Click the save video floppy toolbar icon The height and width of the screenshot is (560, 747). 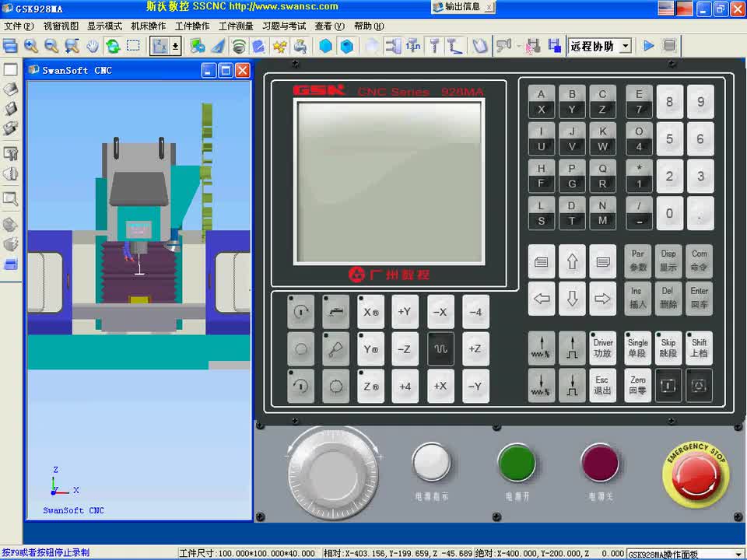coord(554,46)
